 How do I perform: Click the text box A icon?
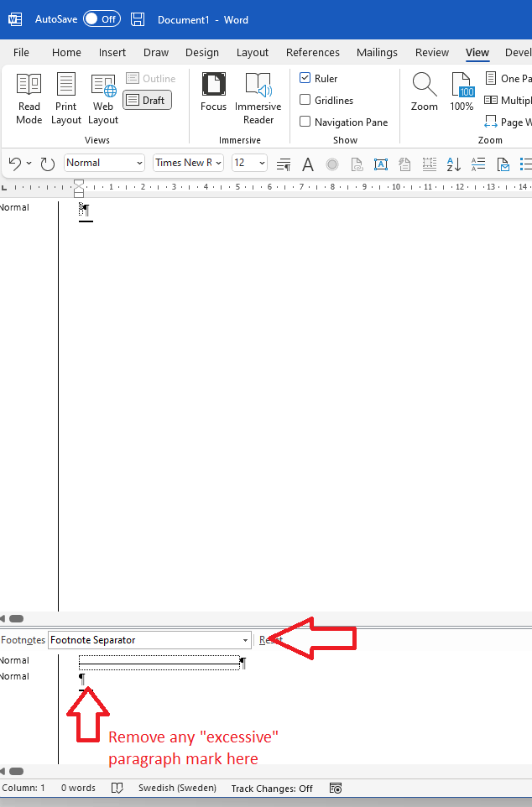[381, 164]
